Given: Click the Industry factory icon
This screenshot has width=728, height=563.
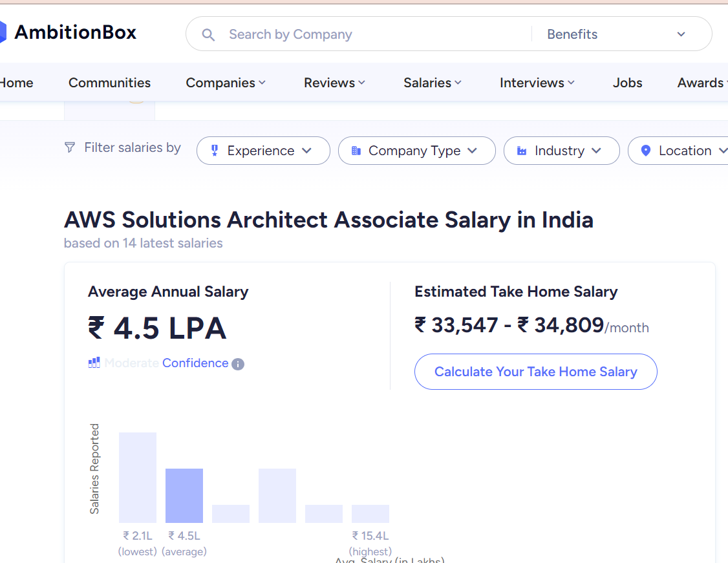Looking at the screenshot, I should pos(522,151).
